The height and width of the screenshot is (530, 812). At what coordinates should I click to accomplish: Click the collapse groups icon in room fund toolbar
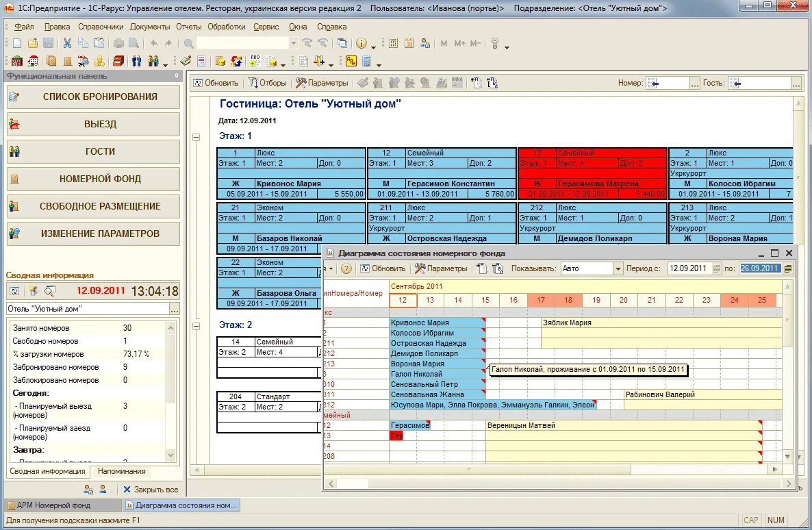[492, 83]
